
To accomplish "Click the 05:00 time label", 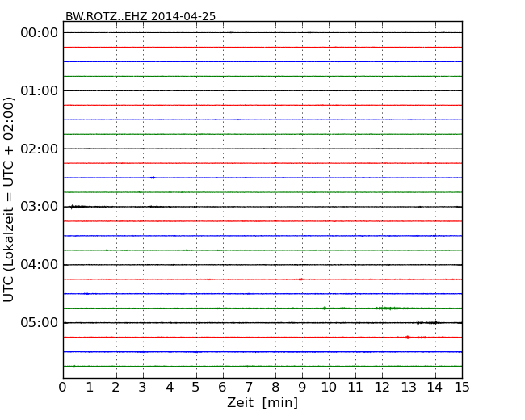I will coord(40,322).
